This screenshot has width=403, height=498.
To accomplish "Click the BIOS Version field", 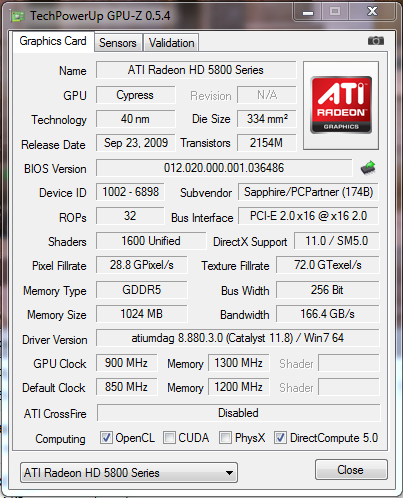I will coord(224,168).
